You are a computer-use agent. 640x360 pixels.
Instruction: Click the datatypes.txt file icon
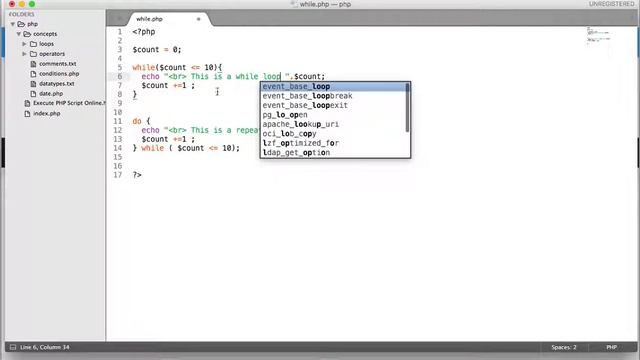click(x=33, y=84)
